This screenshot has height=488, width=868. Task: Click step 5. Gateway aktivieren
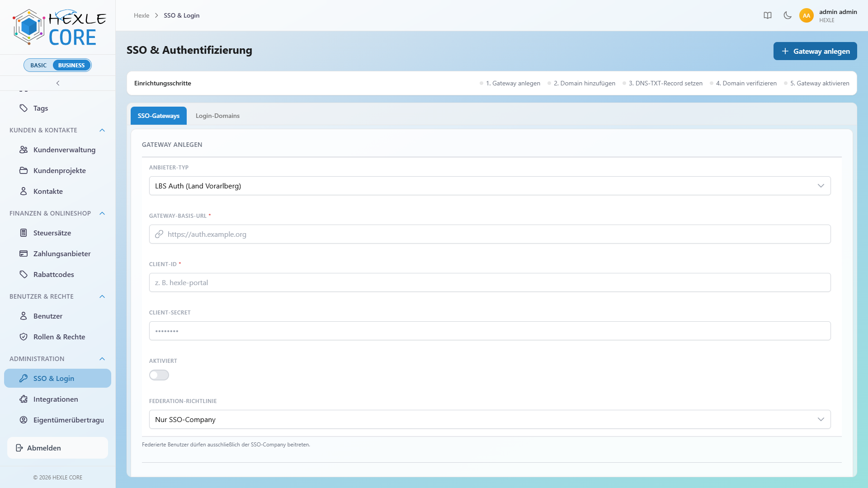[817, 83]
